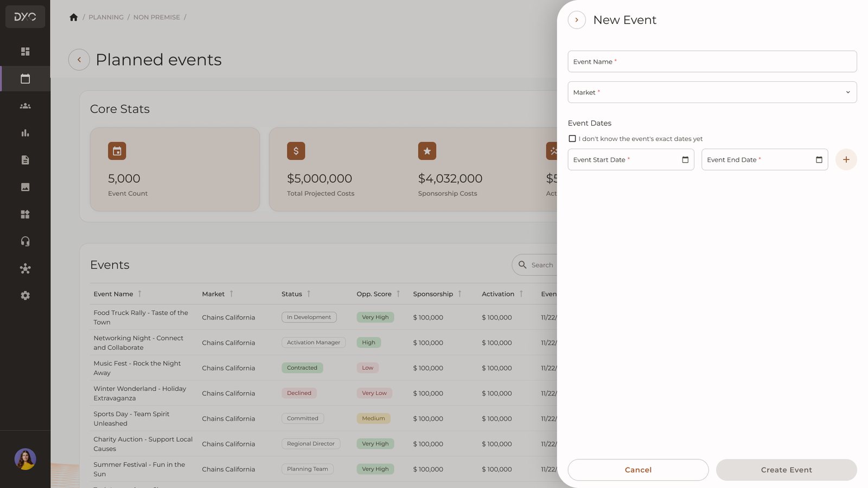
Task: Click 'Food Truck Rally - Taste of the Town' row
Action: [x=324, y=317]
